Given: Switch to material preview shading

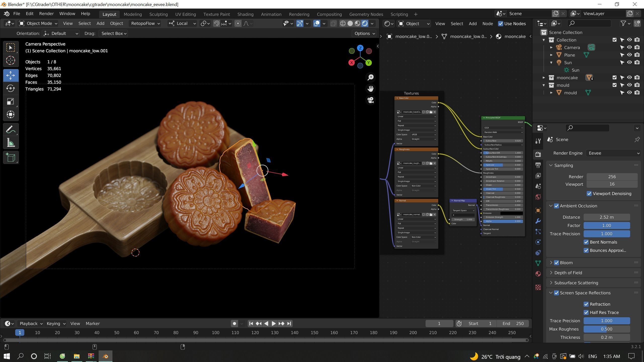Looking at the screenshot, I should pos(357,23).
